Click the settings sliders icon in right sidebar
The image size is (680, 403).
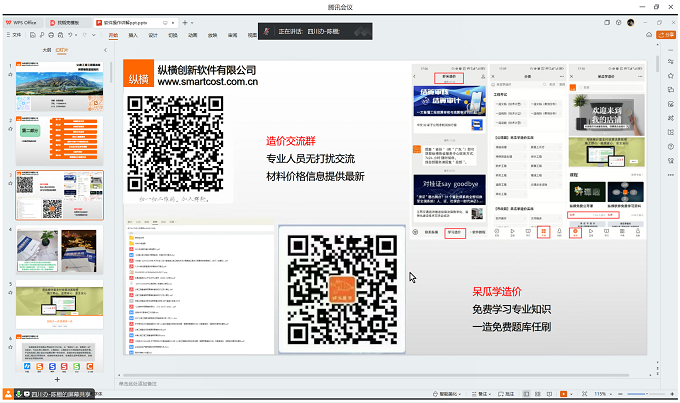point(671,62)
